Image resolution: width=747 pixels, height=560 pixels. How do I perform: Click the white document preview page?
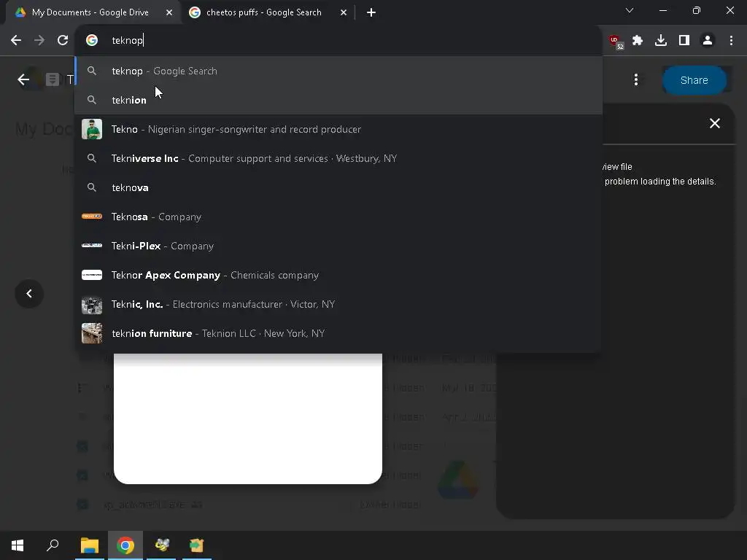coord(248,419)
